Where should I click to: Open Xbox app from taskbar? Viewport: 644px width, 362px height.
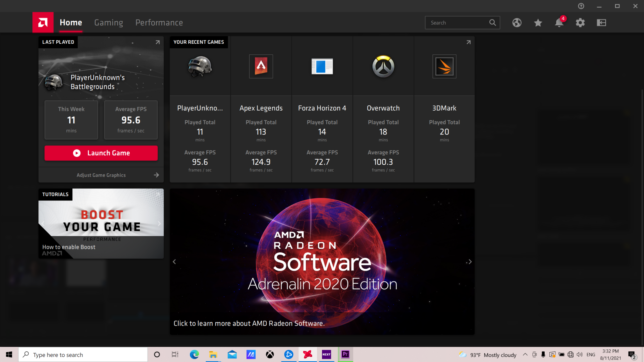coord(270,355)
